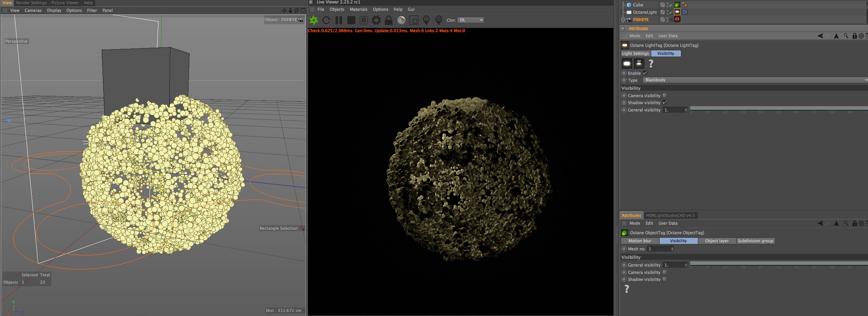868x316 pixels.
Task: Open the Chn channel dropdown
Action: click(x=471, y=20)
